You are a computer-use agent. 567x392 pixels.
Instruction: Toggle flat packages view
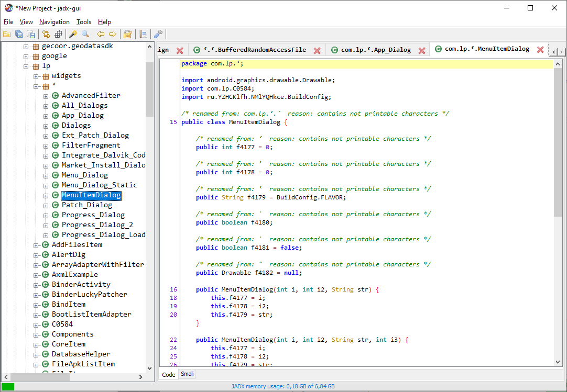[x=59, y=34]
